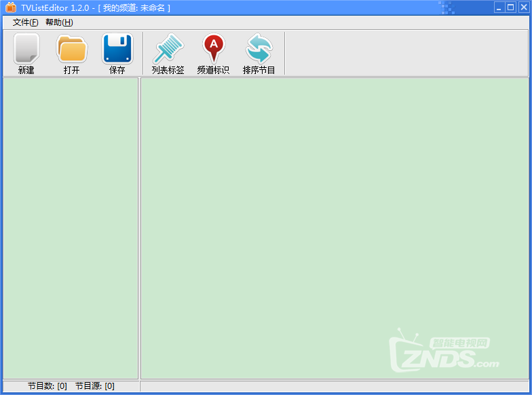
Task: Click the 节目数: [0] status bar entry
Action: pyautogui.click(x=47, y=385)
